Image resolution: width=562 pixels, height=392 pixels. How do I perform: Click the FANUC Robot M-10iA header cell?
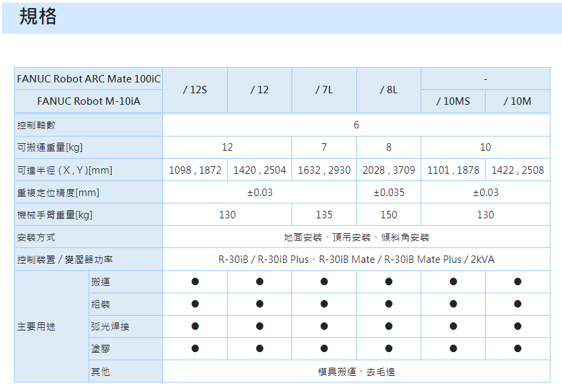pyautogui.click(x=89, y=101)
